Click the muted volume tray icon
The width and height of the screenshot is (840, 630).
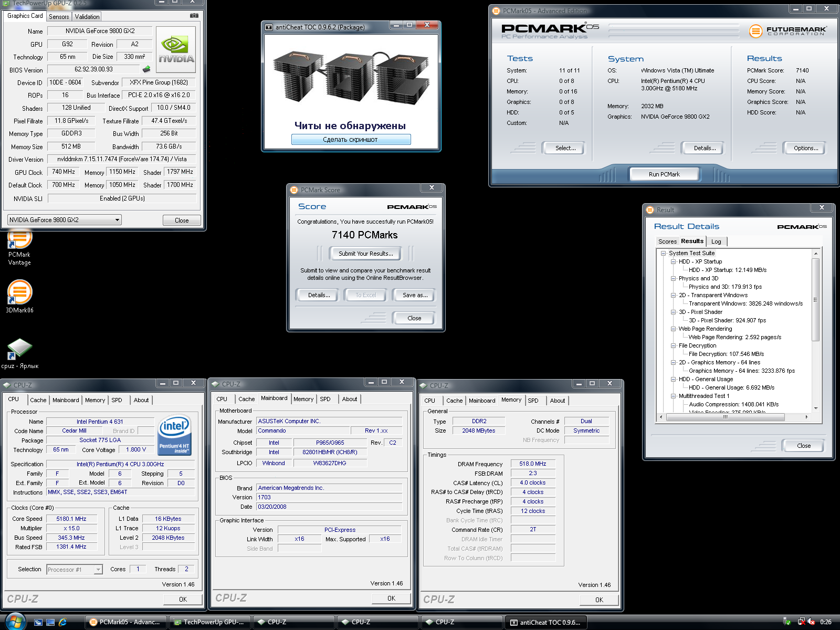coord(812,622)
